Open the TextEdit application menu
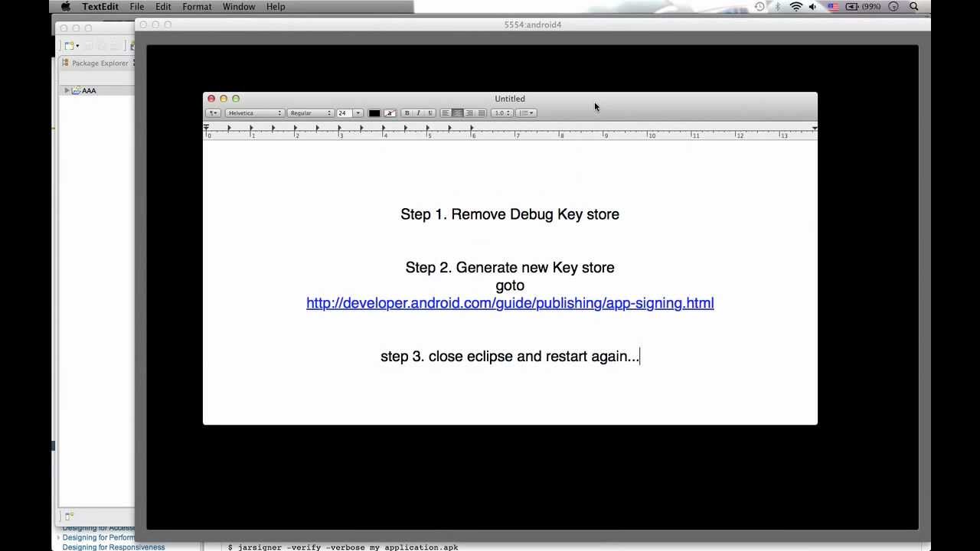Viewport: 980px width, 551px height. pos(100,7)
